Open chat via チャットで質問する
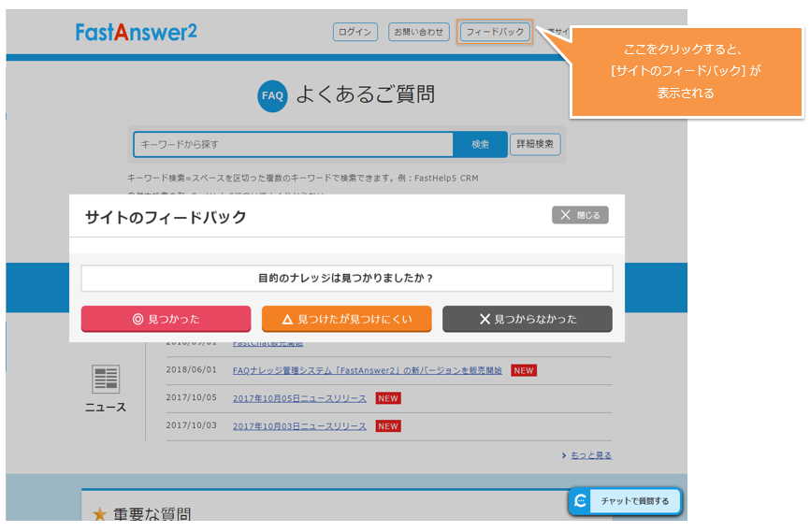This screenshot has width=810, height=532. pyautogui.click(x=625, y=501)
